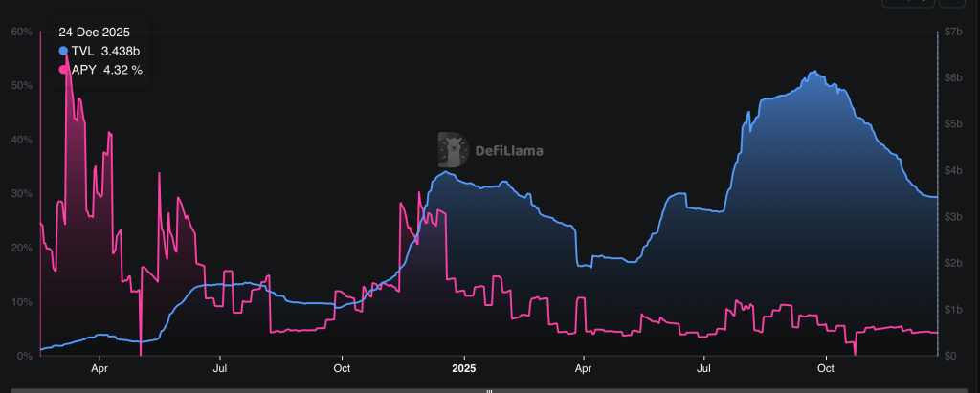Viewport: 980px width, 393px height.
Task: Click the $0 right axis label
Action: click(x=950, y=357)
